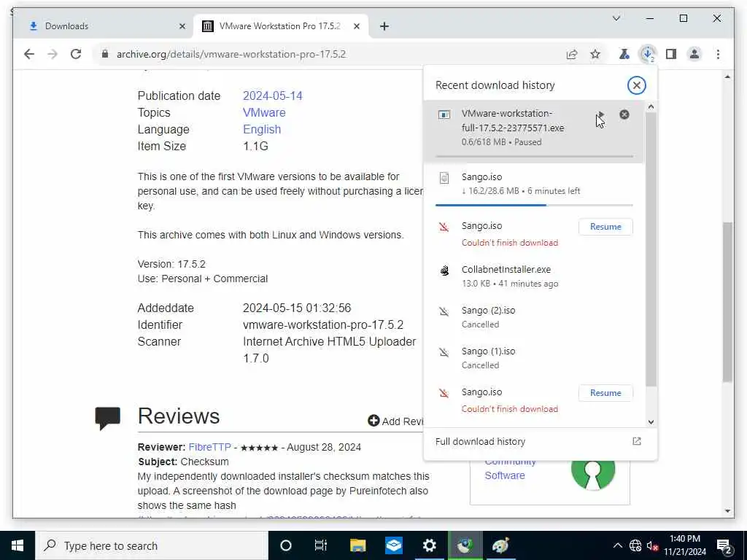Click the CollabnetInstaller.exe file name

coord(506,270)
